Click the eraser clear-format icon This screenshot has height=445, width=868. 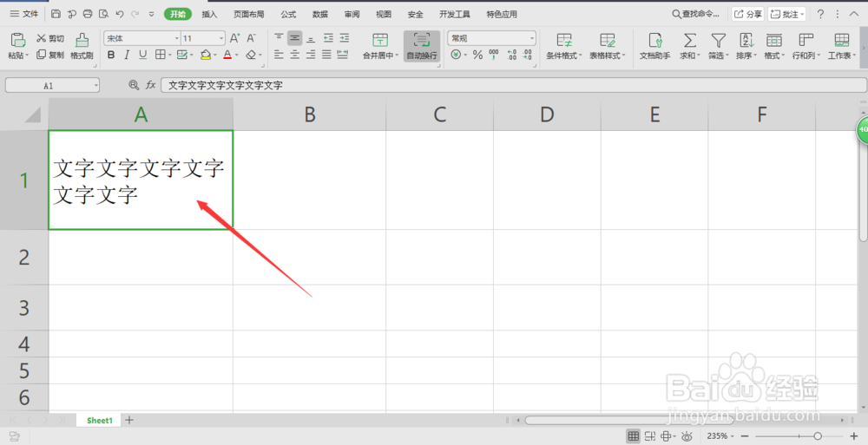pyautogui.click(x=251, y=55)
